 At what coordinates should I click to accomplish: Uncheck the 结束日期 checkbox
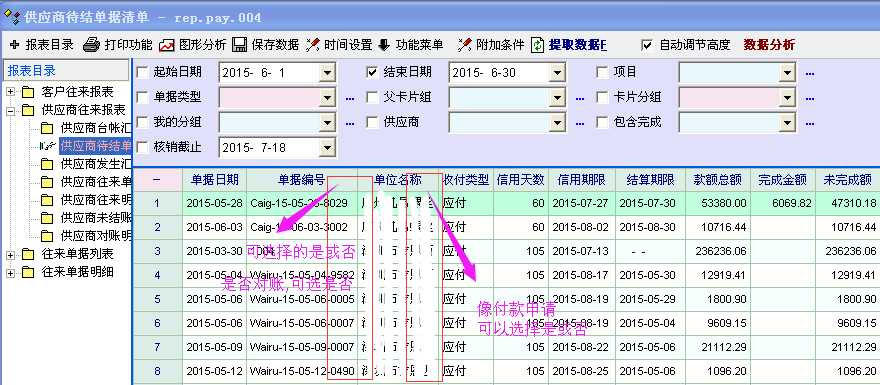(372, 72)
